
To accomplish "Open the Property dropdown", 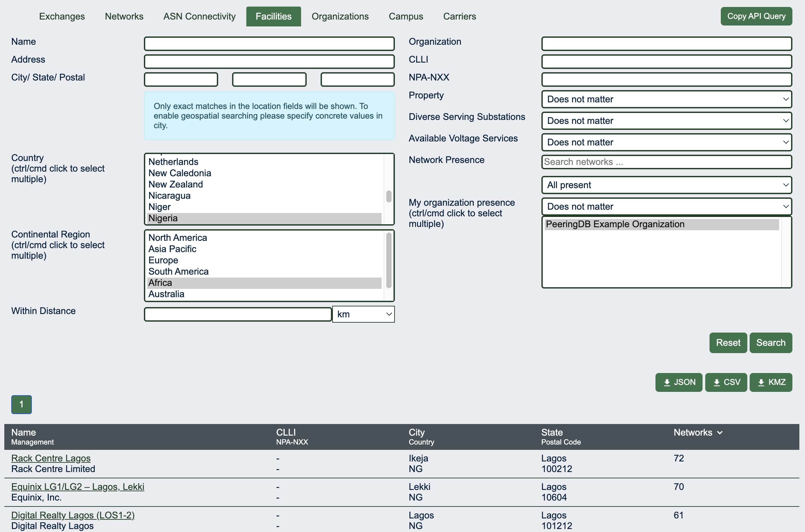I will click(666, 99).
